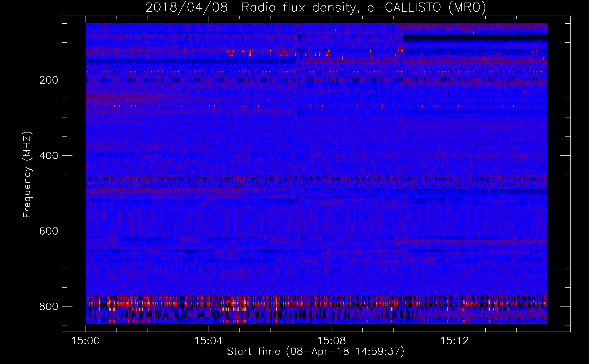Screen dimensions: 589x364
Task: Click the "Frequency (MHZ)" axis label
Action: coord(27,174)
